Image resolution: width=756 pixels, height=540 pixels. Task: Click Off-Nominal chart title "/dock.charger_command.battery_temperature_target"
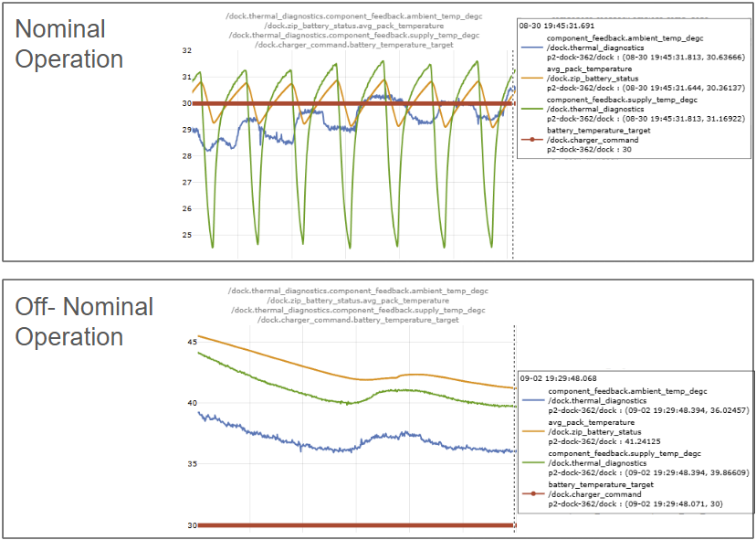(358, 320)
